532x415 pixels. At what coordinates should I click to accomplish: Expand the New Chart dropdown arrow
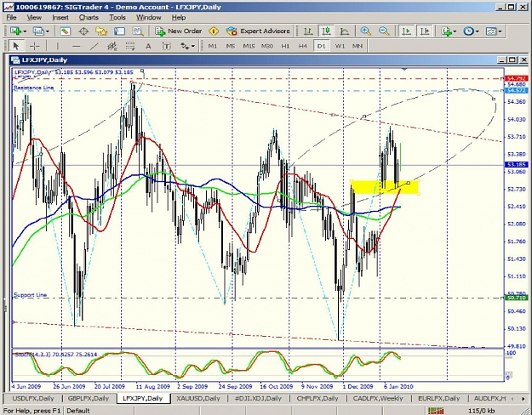(25, 31)
